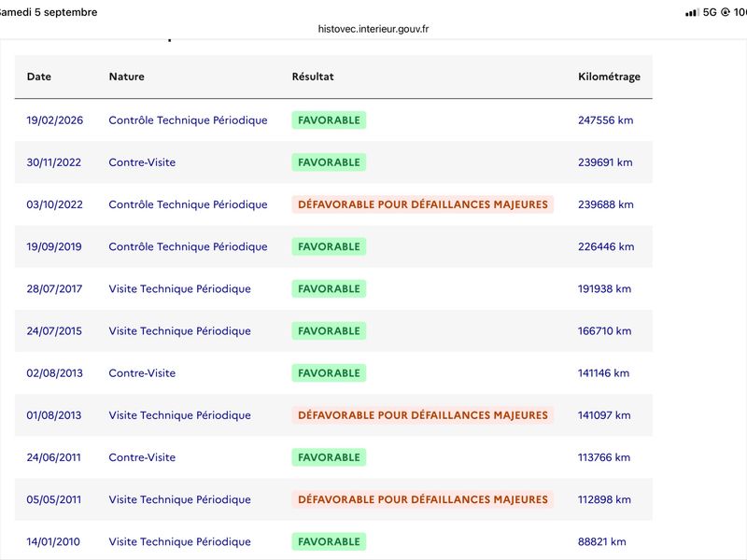The image size is (747, 560).
Task: Click Contre-Visite entry dated 02/08/2013
Action: click(x=142, y=373)
